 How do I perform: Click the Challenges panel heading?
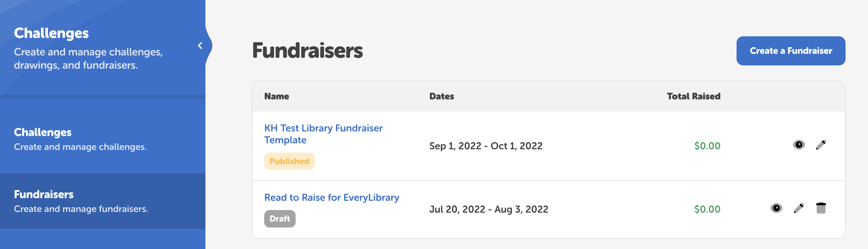pos(51,33)
